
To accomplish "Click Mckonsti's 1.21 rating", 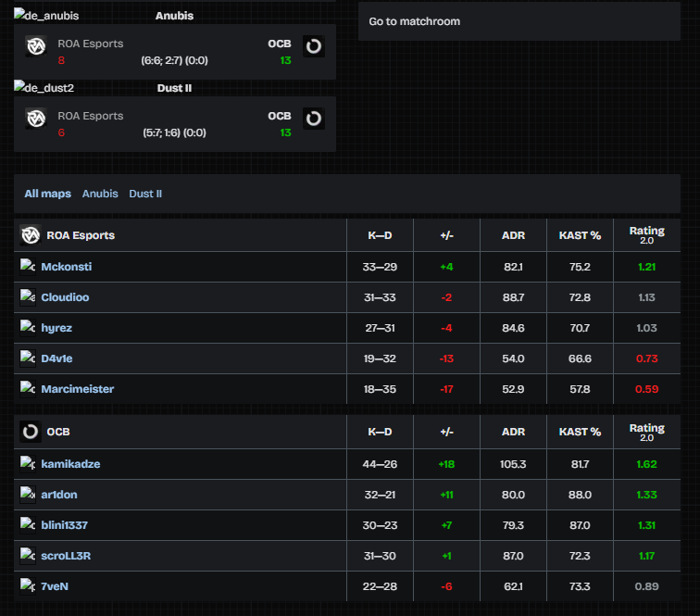I will 647,267.
